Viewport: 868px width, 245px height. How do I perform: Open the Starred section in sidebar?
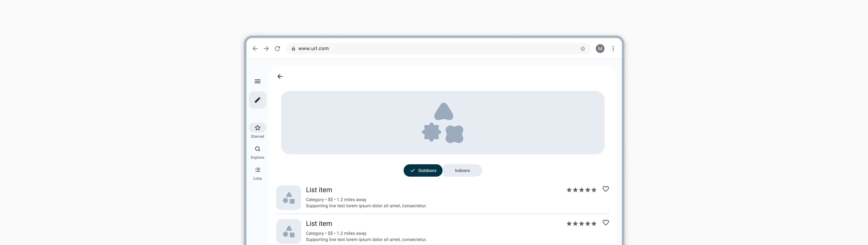coord(257,131)
